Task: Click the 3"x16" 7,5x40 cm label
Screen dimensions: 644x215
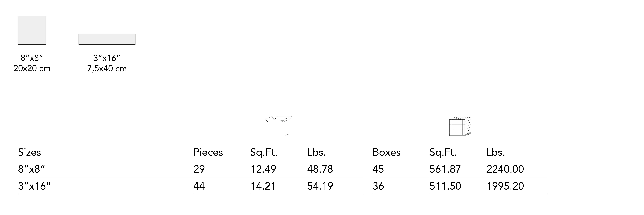Action: (x=107, y=63)
